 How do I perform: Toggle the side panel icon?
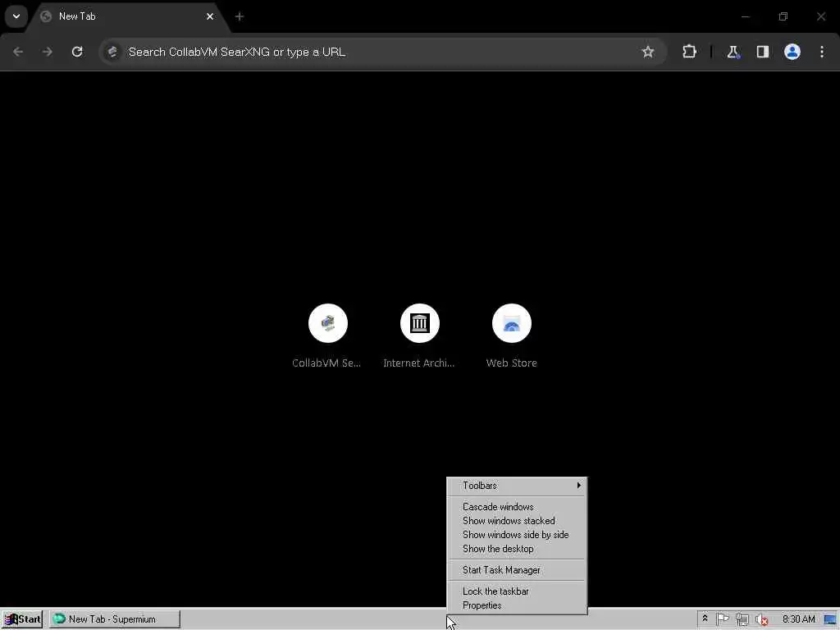(762, 52)
